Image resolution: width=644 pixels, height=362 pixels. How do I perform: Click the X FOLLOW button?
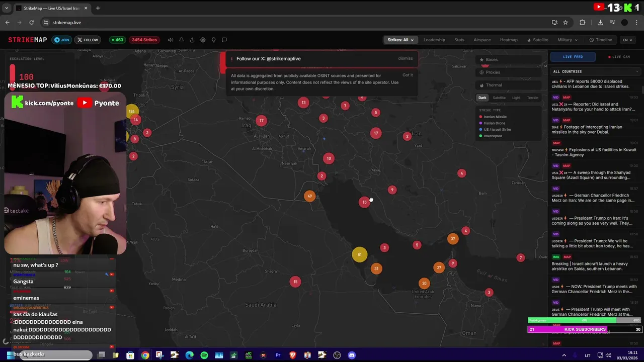point(88,40)
